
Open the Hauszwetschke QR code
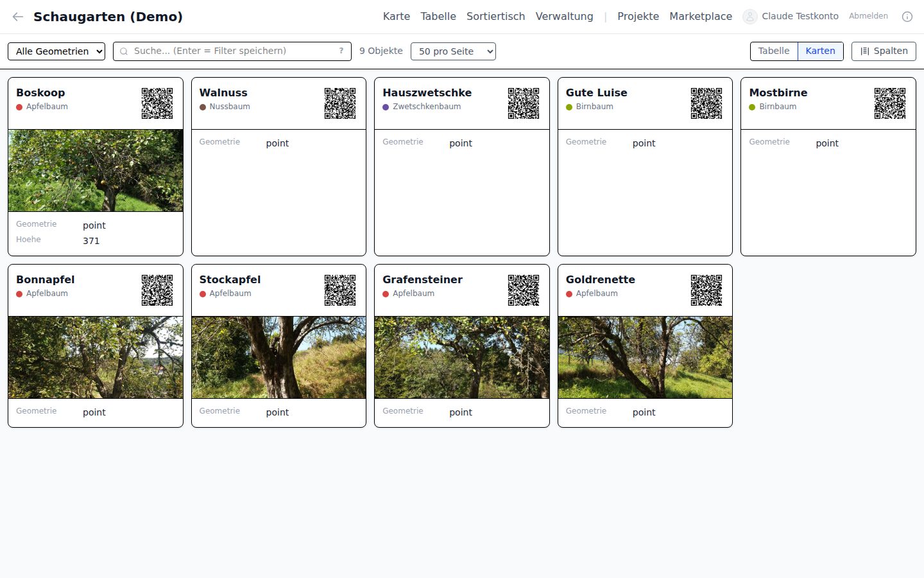(x=524, y=103)
